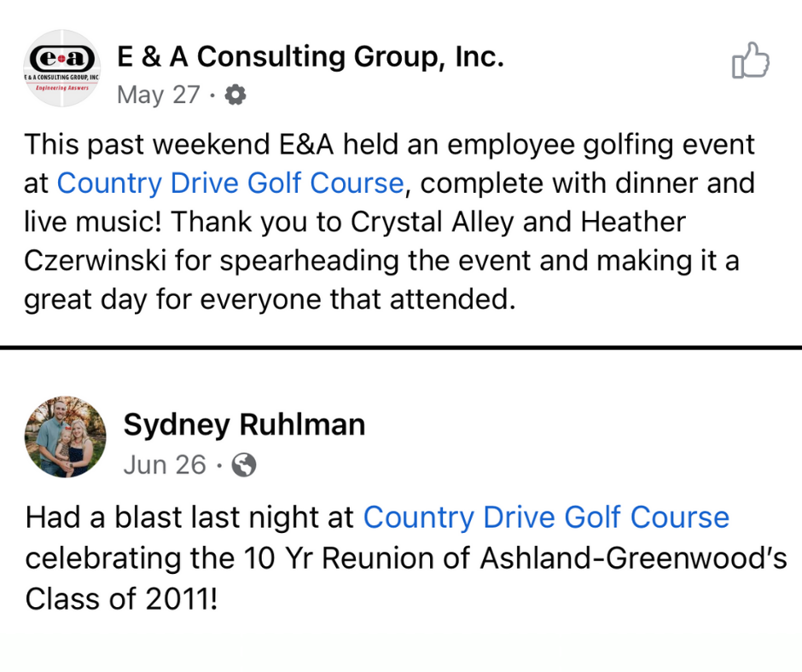Image resolution: width=802 pixels, height=672 pixels.
Task: Follow Country Drive Golf Course link in Sydney's post
Action: pyautogui.click(x=546, y=517)
